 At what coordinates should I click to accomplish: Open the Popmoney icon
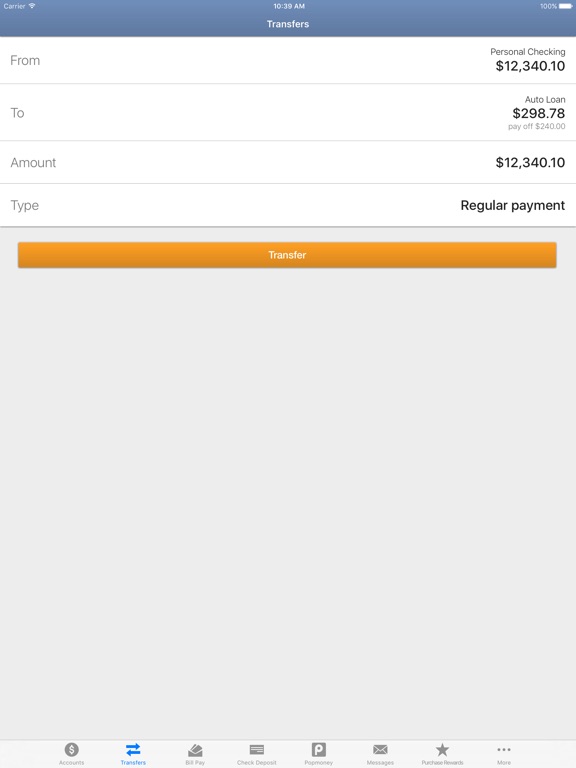[x=318, y=749]
